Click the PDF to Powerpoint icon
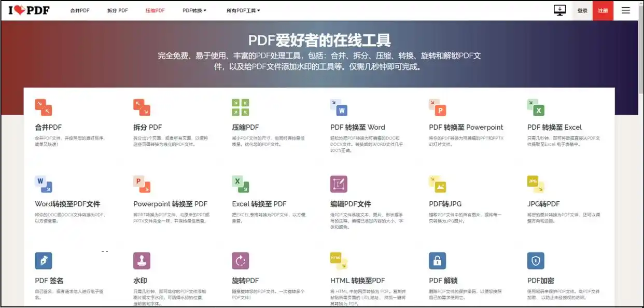Screen dimensions: 644x308 coord(437,107)
